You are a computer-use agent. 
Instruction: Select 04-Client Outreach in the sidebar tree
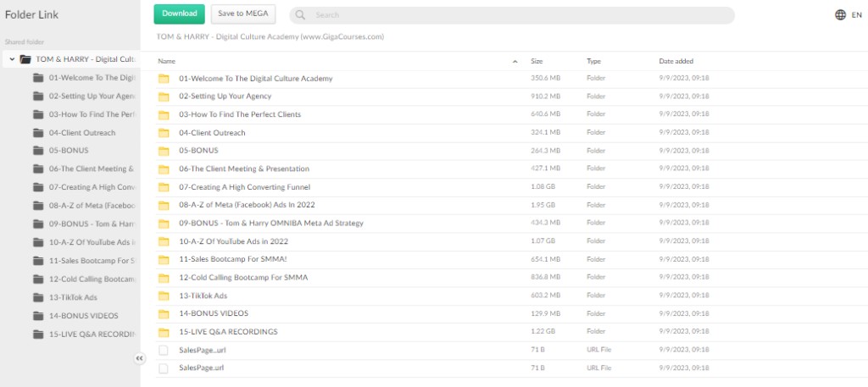pyautogui.click(x=82, y=133)
